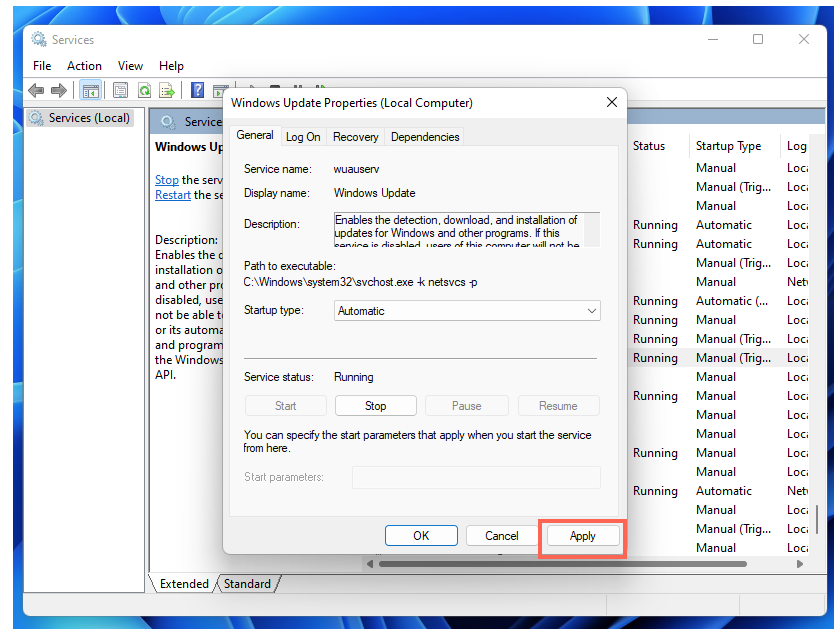Open Properties via the toolbar icon
The width and height of the screenshot is (840, 638).
point(121,91)
